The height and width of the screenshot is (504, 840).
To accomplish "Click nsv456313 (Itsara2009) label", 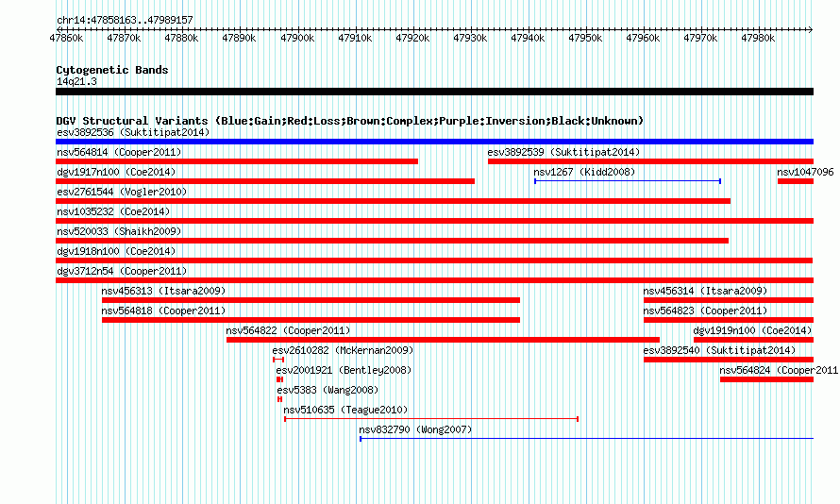I will [163, 292].
